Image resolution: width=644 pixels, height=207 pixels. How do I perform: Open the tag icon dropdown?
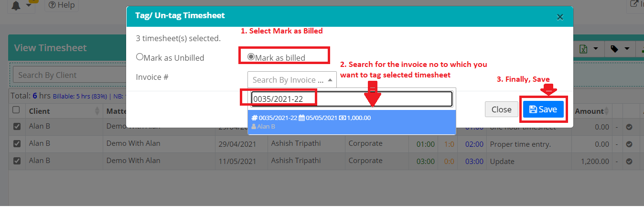coord(620,49)
